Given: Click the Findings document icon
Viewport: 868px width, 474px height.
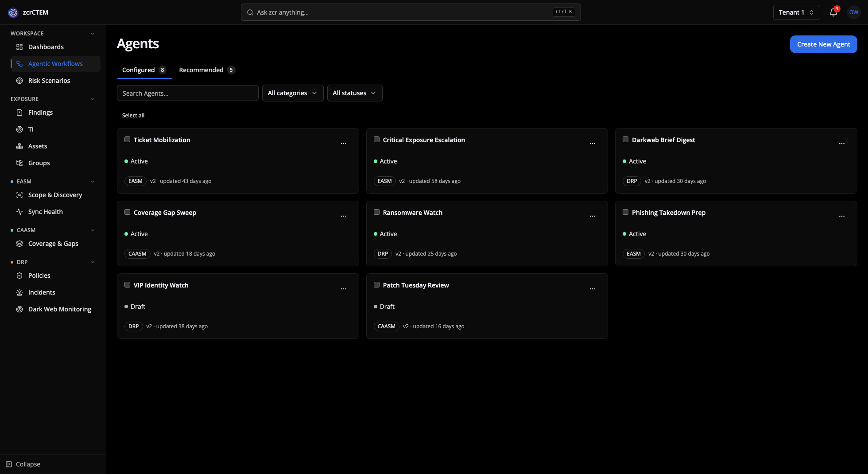Looking at the screenshot, I should tap(19, 113).
